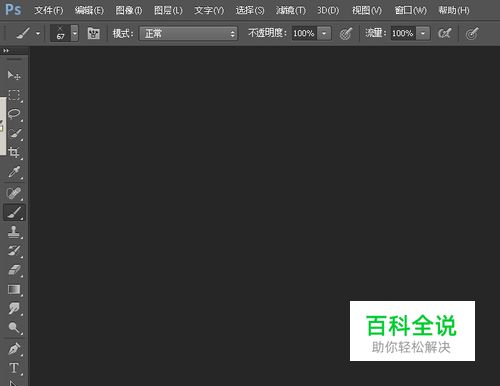Open the blend mode dropdown 正常
This screenshot has height=386, width=500.
(188, 34)
